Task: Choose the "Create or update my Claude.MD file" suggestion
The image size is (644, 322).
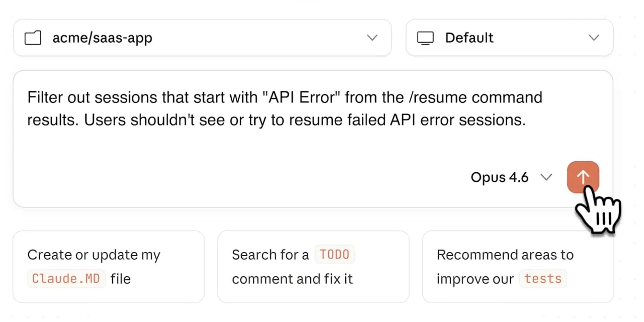Action: click(x=108, y=267)
